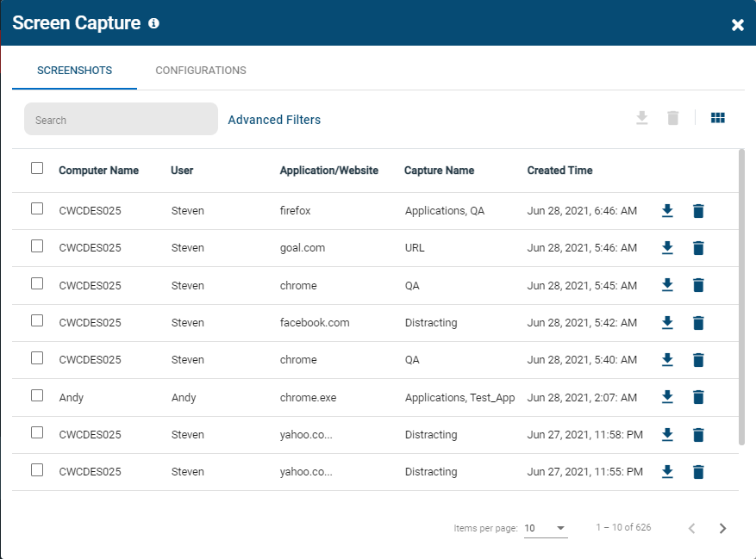Check the box for the firefox row
The width and height of the screenshot is (756, 559).
(x=37, y=208)
